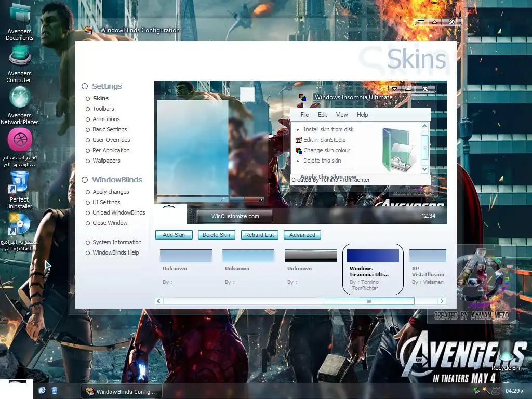Click Change skin colour icon
Image resolution: width=532 pixels, height=399 pixels.
click(299, 150)
